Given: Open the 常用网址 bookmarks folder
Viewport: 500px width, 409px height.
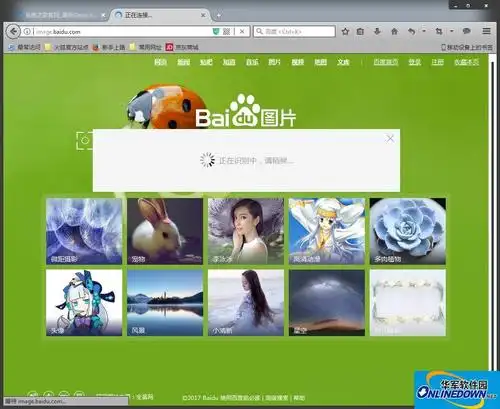Looking at the screenshot, I should pos(145,47).
